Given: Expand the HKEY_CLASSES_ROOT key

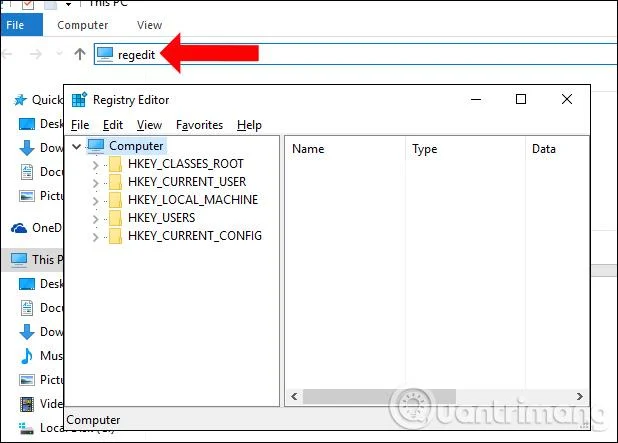Looking at the screenshot, I should point(95,165).
